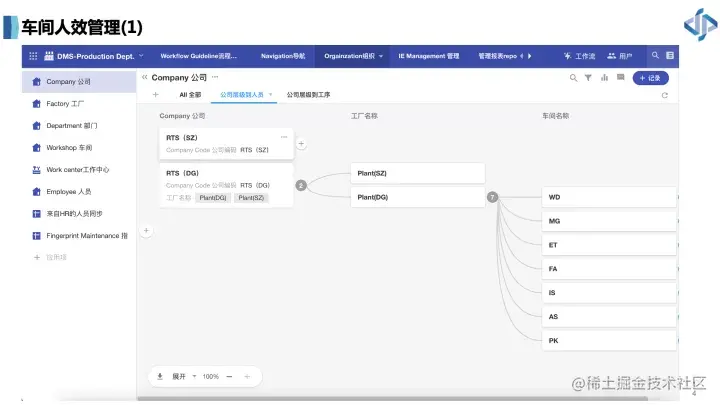Switch to the All 全部 view tab
This screenshot has width=720, height=405.
tap(190, 95)
